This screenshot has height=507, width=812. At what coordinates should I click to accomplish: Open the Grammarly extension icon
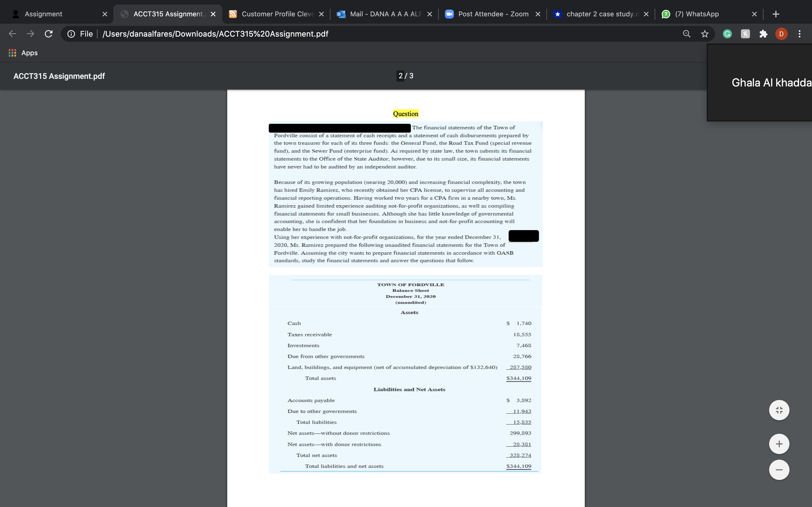727,34
